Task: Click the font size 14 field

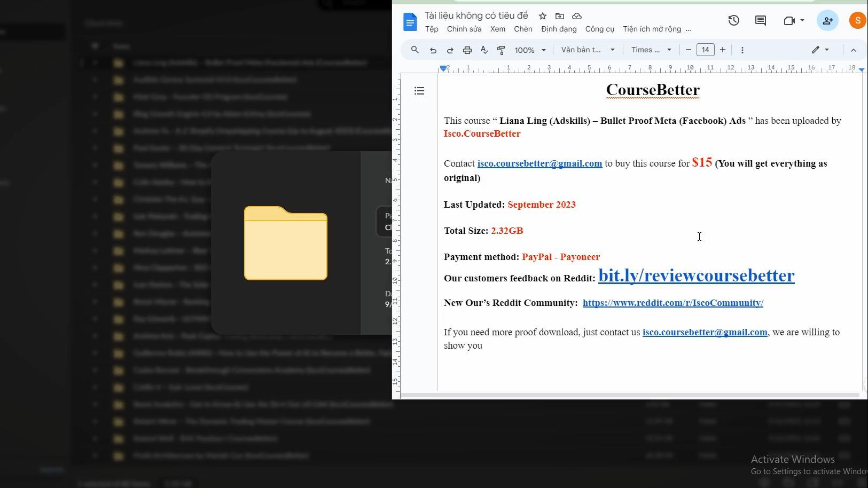Action: tap(706, 50)
